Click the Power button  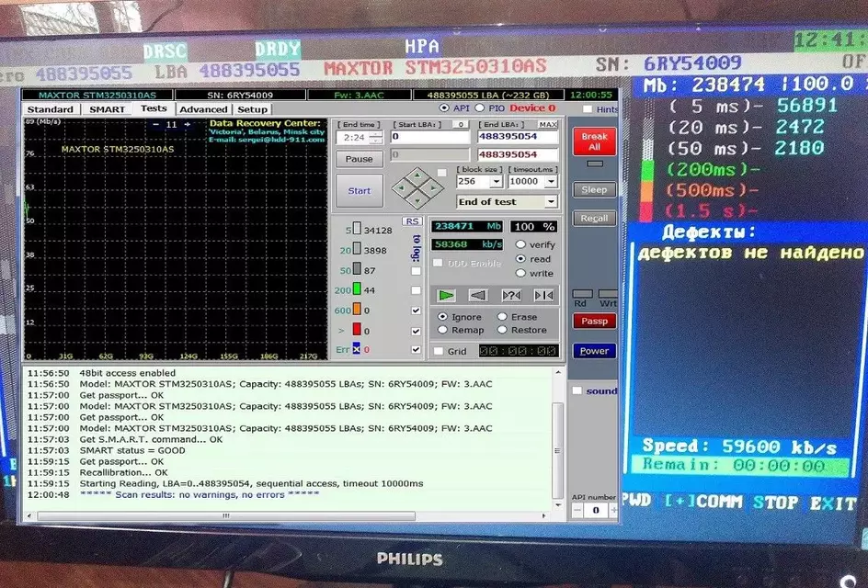[x=595, y=351]
